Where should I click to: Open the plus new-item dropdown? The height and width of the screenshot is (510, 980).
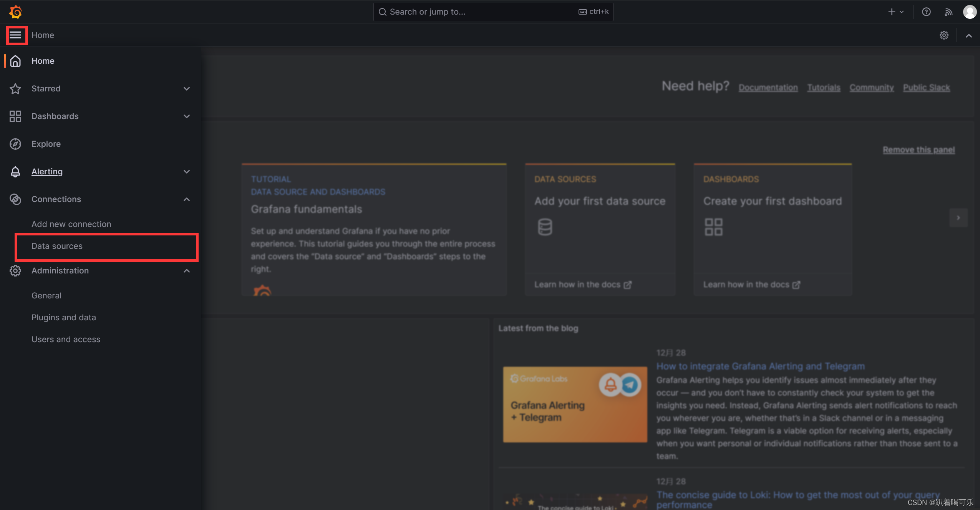[896, 12]
